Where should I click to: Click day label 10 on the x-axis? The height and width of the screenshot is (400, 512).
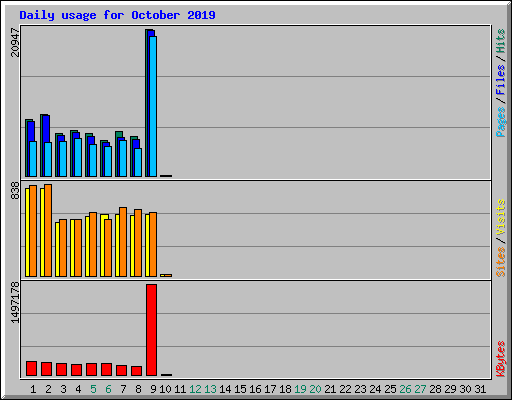[x=165, y=389]
